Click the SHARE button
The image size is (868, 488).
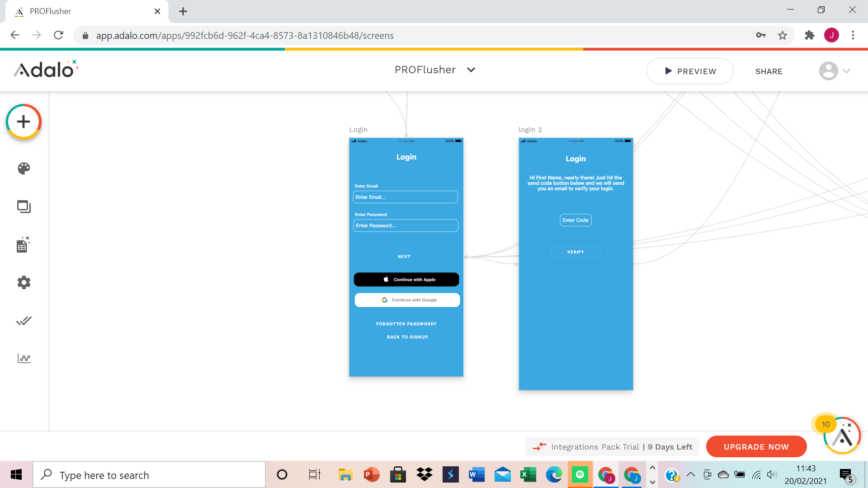[x=769, y=71]
